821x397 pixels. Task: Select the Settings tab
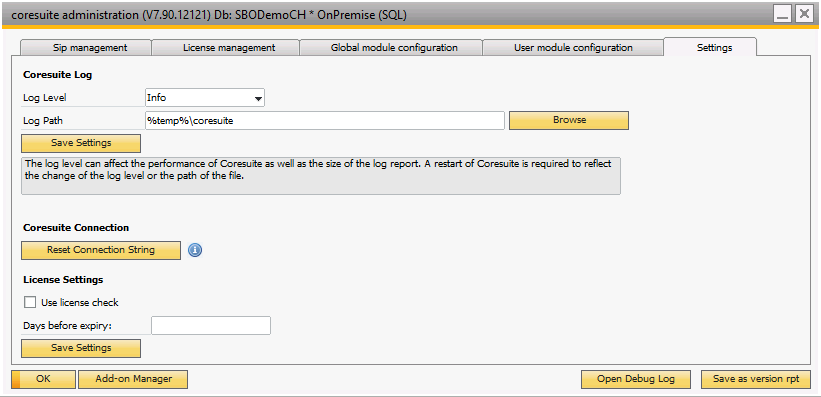pos(710,47)
